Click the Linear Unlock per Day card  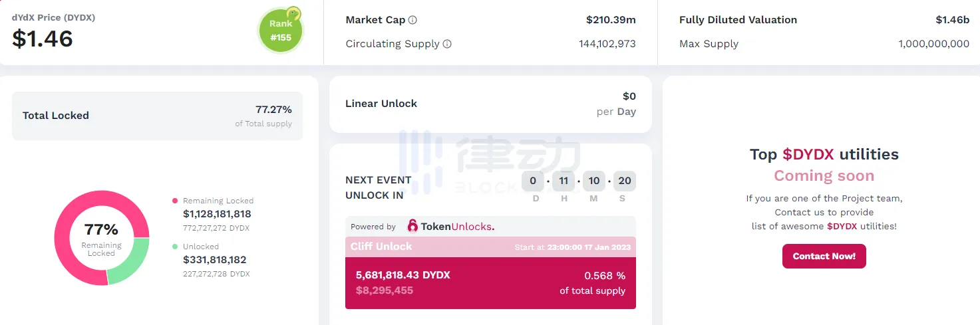tap(490, 104)
